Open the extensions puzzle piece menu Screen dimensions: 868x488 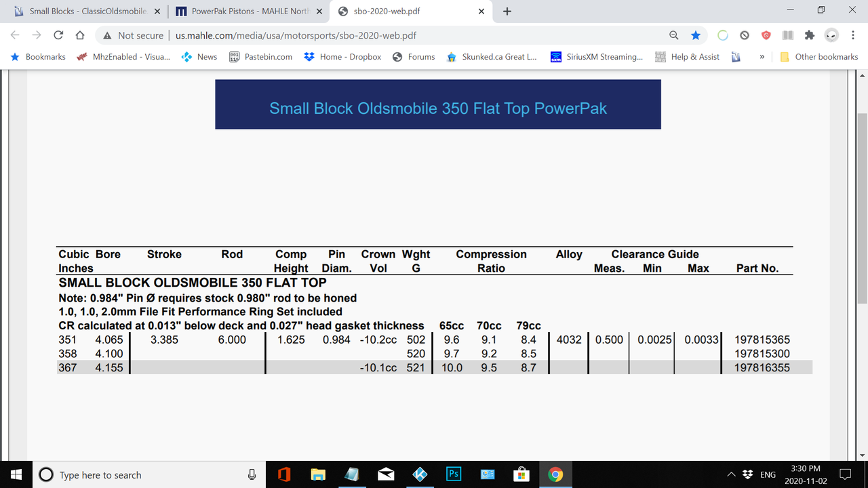(x=809, y=35)
